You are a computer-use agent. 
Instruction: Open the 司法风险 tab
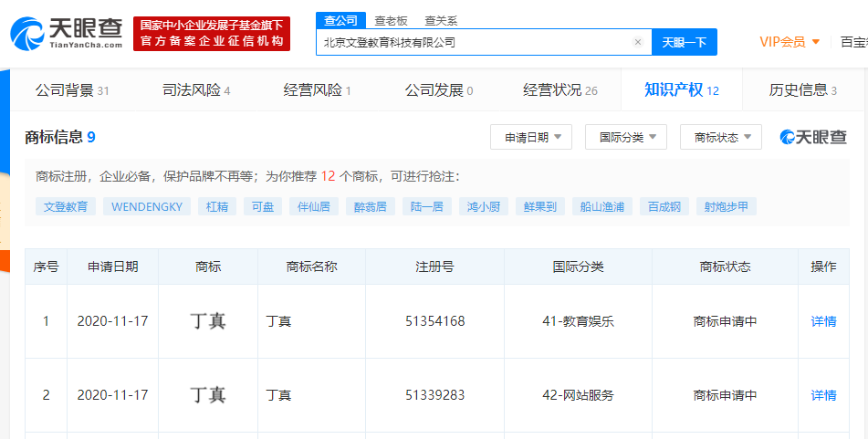pyautogui.click(x=196, y=90)
